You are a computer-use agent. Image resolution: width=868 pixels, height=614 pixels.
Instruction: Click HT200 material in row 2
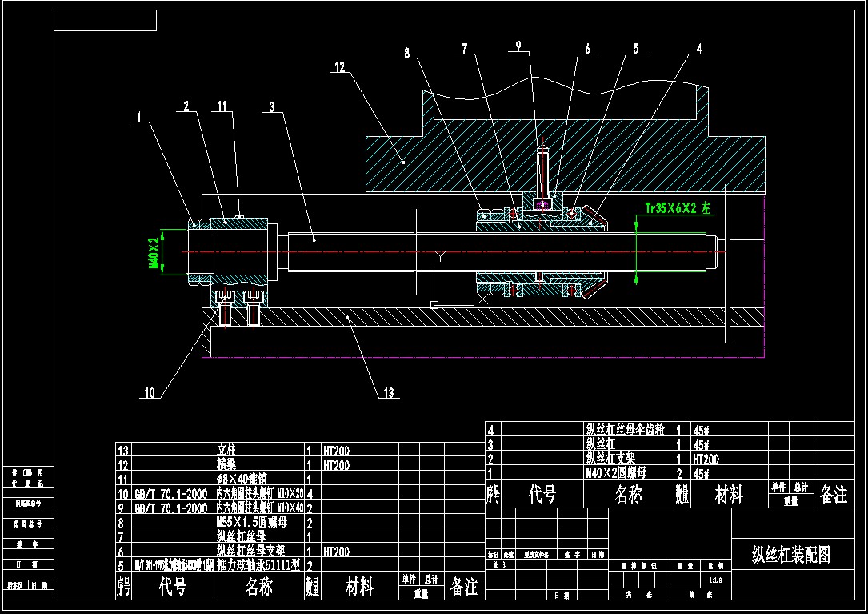(x=706, y=459)
